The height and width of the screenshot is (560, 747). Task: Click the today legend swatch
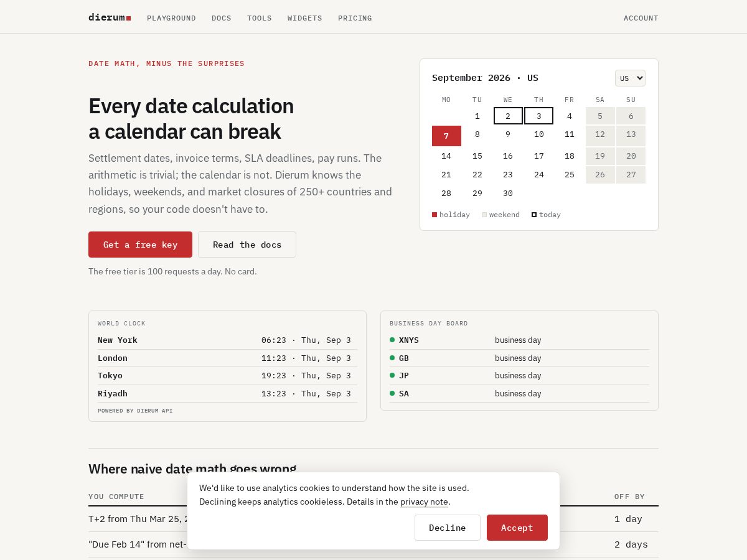[534, 215]
